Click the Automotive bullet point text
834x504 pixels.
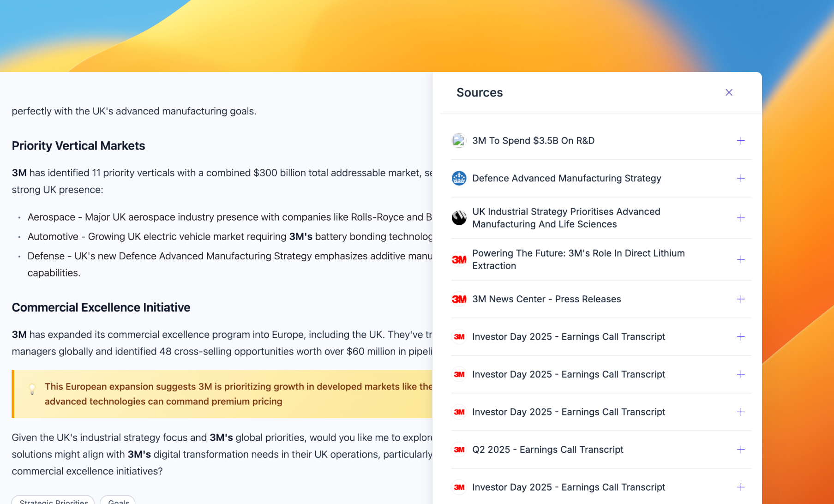click(230, 236)
